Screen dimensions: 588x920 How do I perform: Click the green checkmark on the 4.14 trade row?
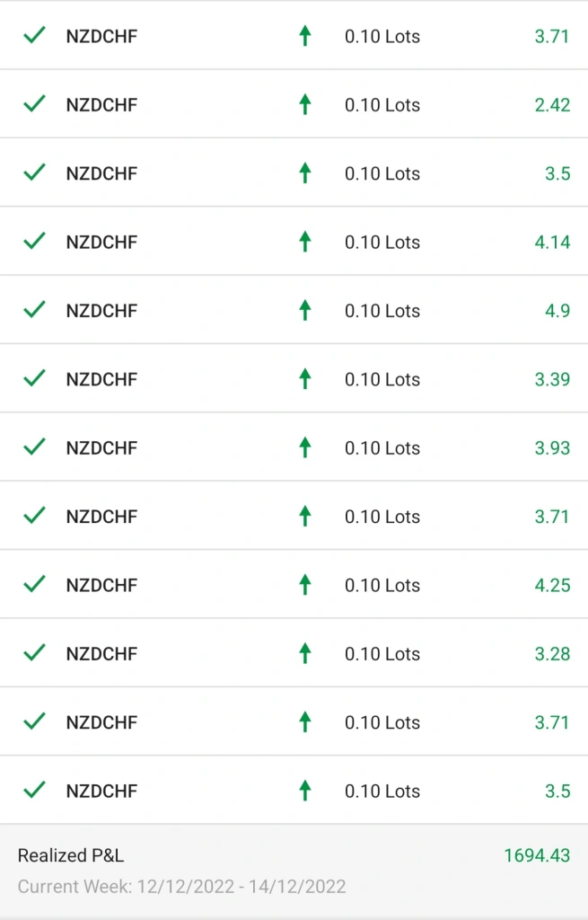coord(35,241)
